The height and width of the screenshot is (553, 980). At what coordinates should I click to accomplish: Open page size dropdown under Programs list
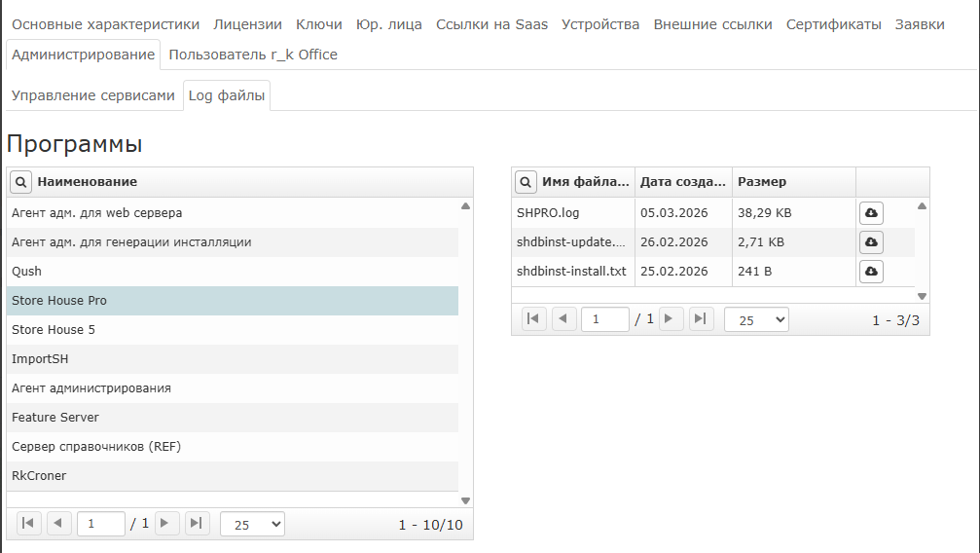click(252, 524)
